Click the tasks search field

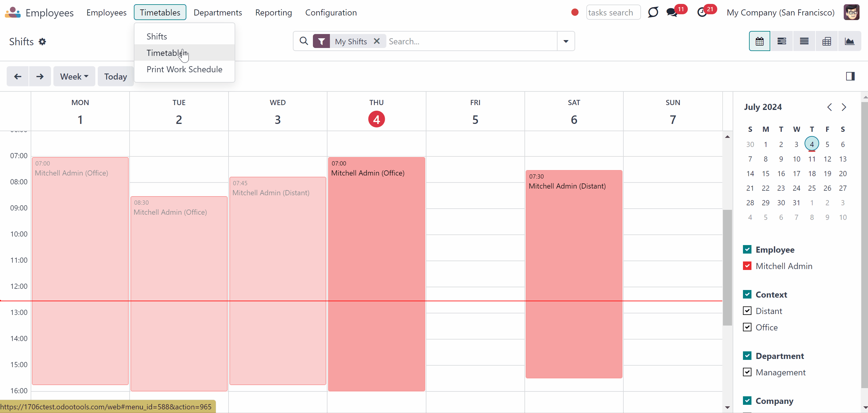point(613,12)
